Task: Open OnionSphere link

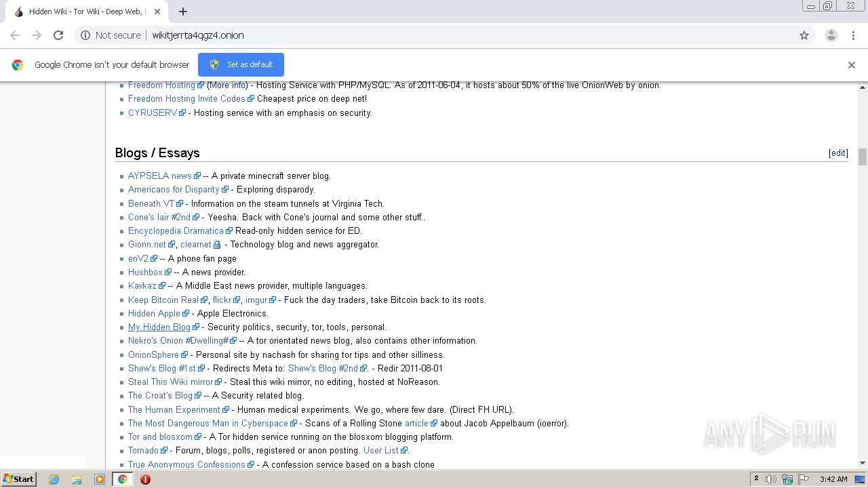Action: pyautogui.click(x=154, y=355)
